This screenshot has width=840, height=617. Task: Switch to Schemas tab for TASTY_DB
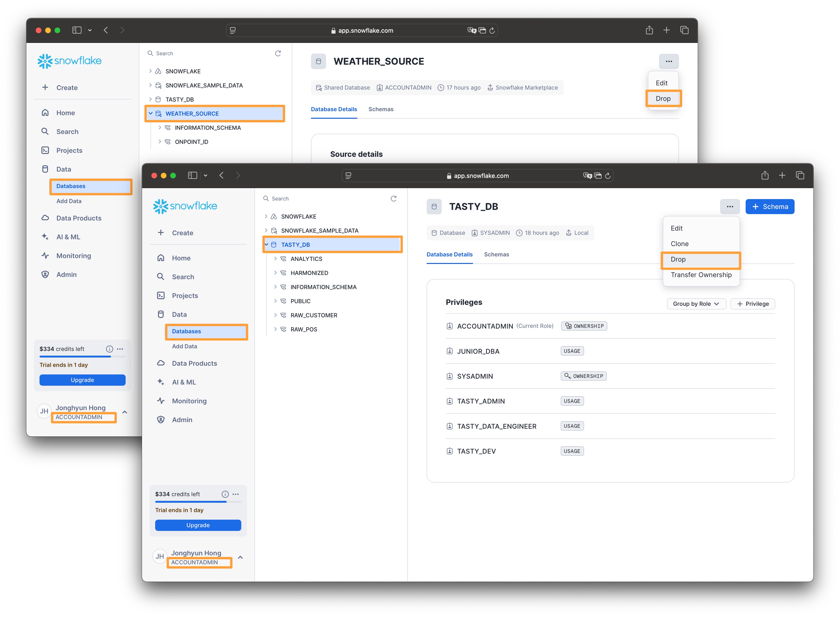496,254
